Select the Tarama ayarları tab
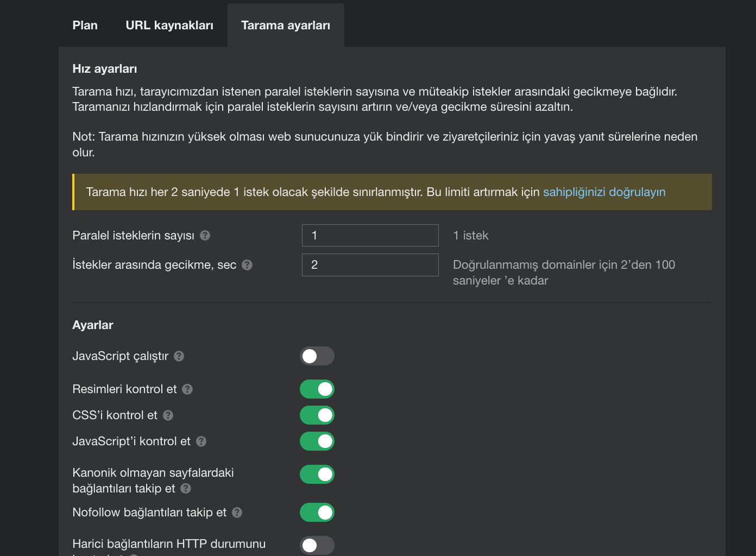 [285, 25]
